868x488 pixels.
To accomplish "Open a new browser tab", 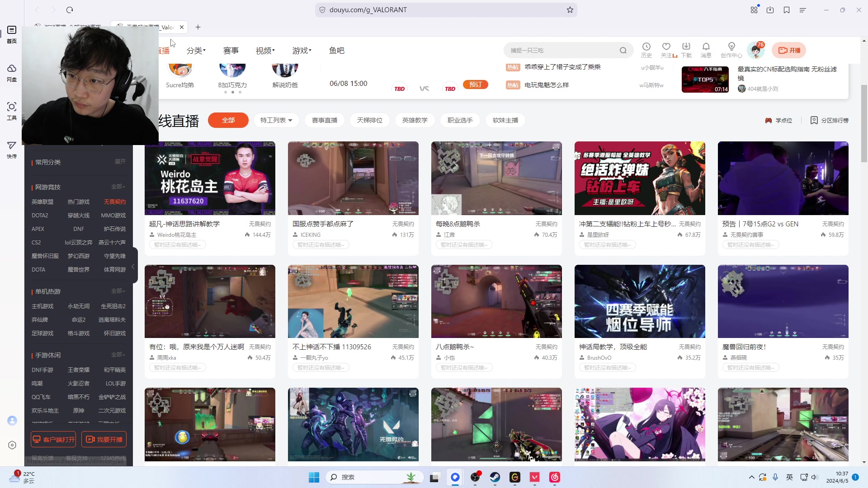I will (x=198, y=27).
